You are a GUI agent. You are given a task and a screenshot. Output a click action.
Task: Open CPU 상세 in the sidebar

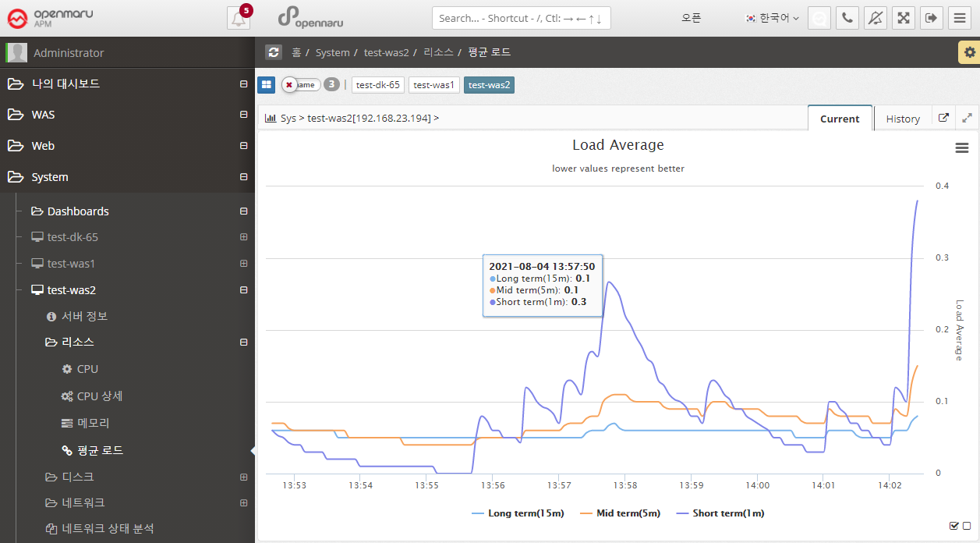coord(100,396)
